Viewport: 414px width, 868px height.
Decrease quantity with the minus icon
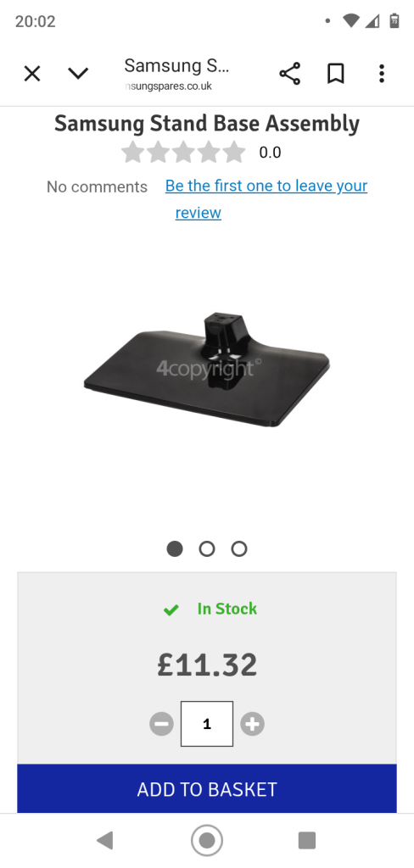[x=161, y=724]
